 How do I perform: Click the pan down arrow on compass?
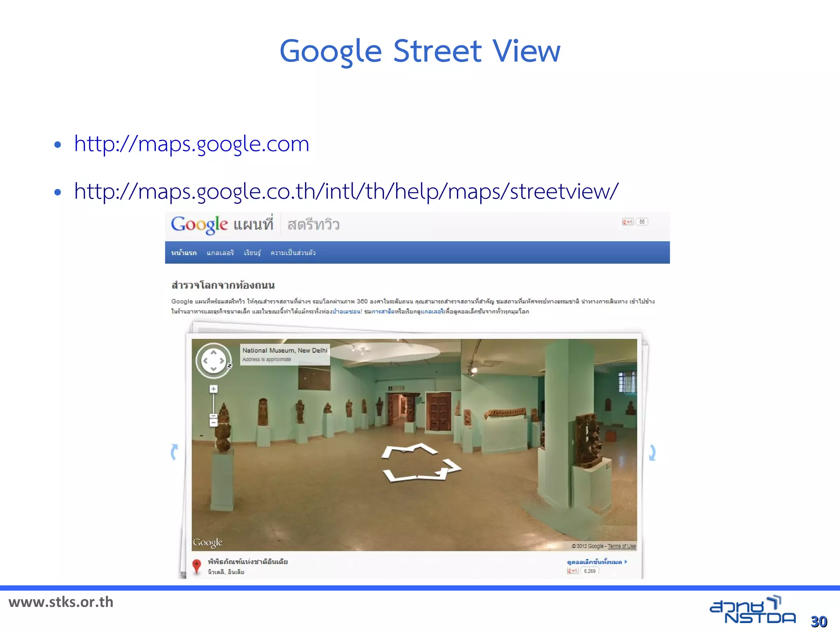(x=214, y=369)
